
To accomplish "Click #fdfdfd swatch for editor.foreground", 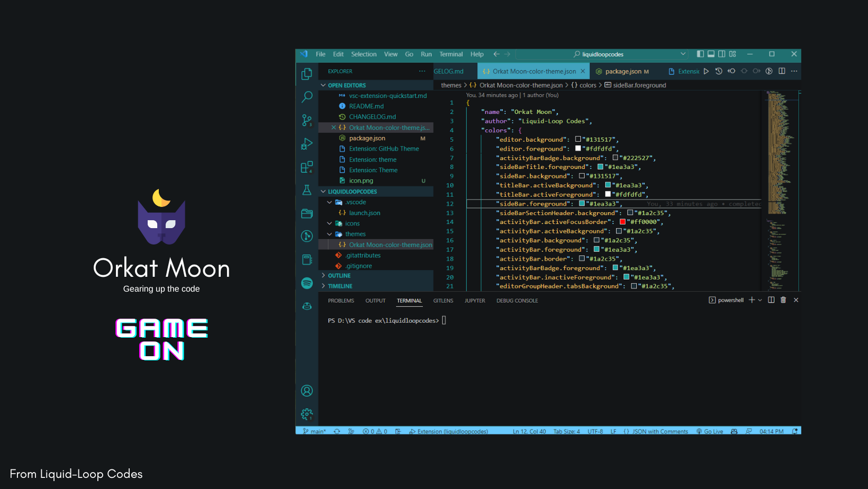I will 578,149.
